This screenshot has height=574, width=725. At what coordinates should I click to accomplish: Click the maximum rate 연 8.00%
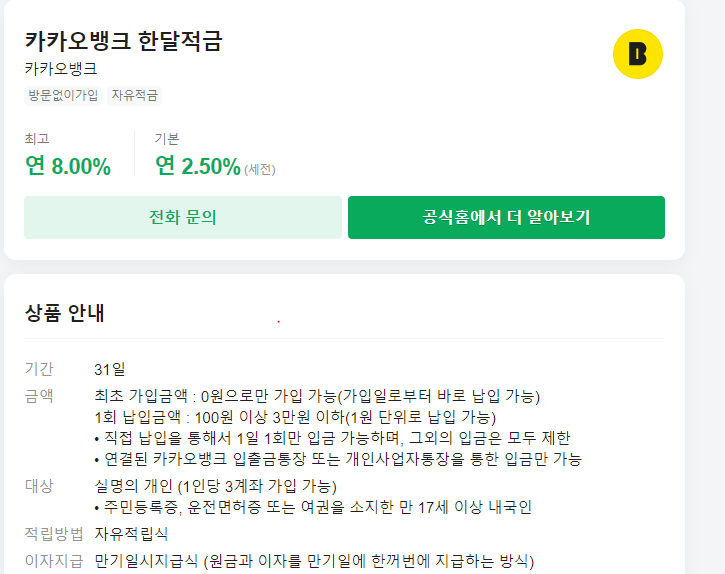tap(68, 166)
